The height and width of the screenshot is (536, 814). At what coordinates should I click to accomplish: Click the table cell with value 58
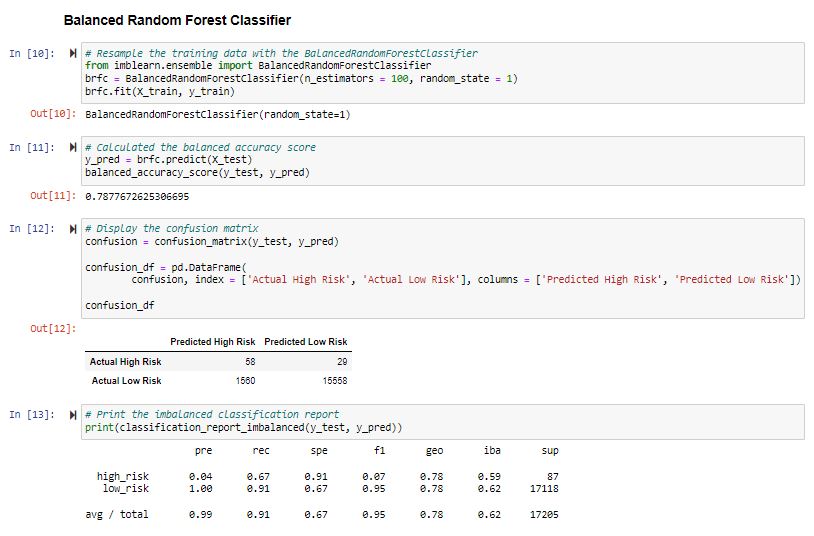(250, 361)
